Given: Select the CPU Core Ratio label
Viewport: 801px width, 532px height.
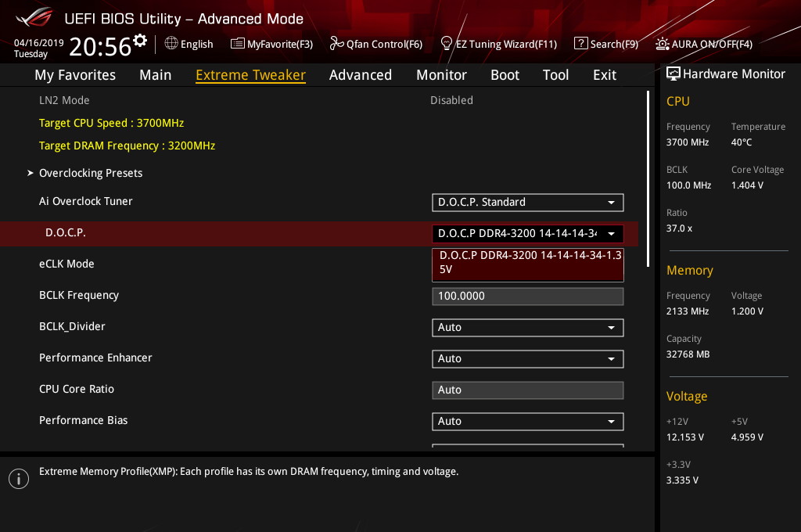Looking at the screenshot, I should click(x=77, y=389).
